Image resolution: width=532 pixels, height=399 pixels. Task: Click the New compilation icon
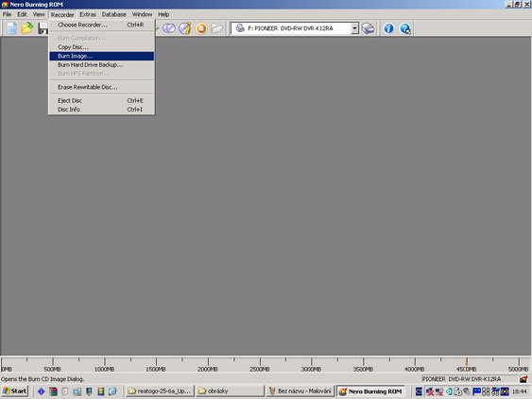point(11,28)
